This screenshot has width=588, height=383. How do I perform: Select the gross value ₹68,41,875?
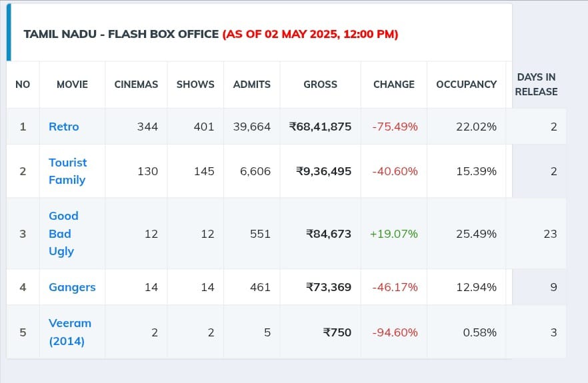coord(320,127)
